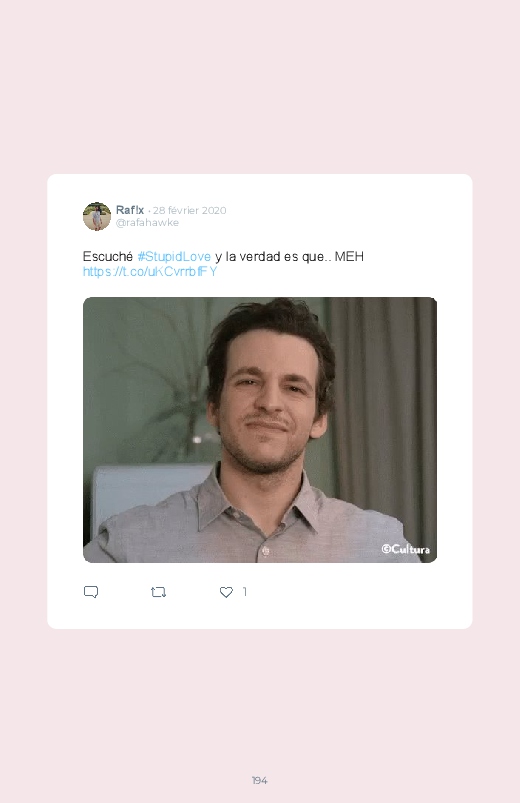
Task: Open the #StupidLove hashtag
Action: coord(174,257)
